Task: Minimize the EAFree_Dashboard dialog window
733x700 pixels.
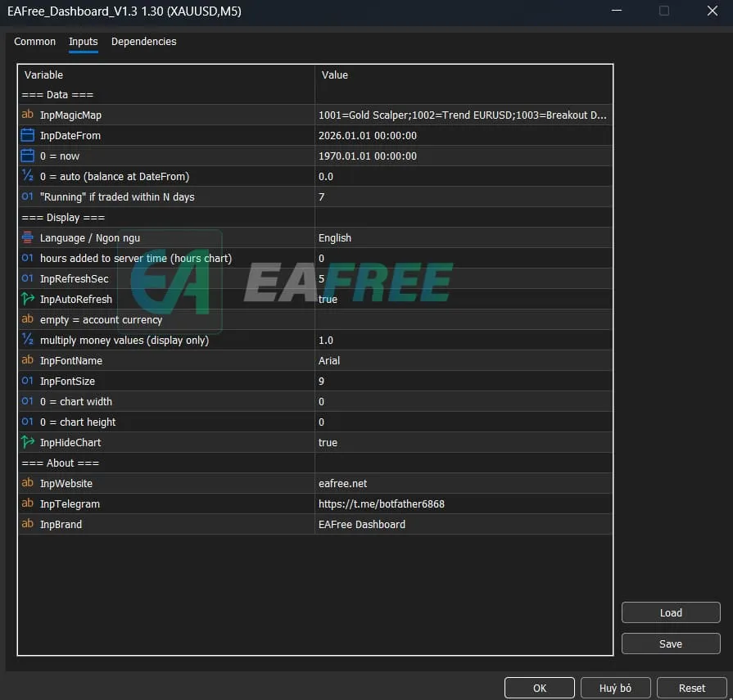Action: tap(617, 11)
